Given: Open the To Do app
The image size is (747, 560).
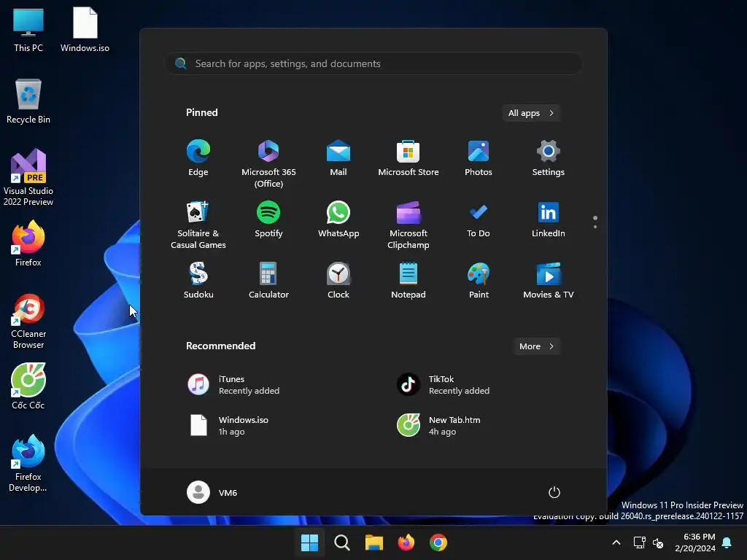Looking at the screenshot, I should tap(479, 219).
